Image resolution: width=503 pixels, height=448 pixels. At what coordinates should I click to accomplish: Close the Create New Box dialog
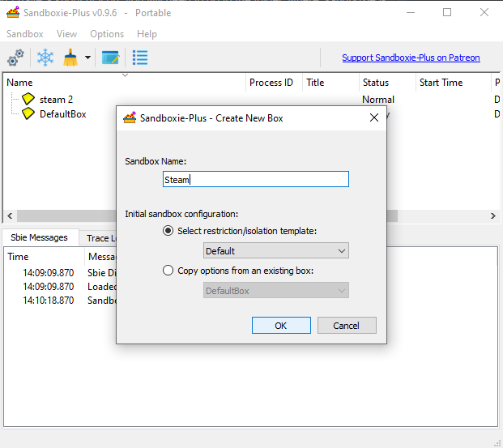tap(374, 117)
